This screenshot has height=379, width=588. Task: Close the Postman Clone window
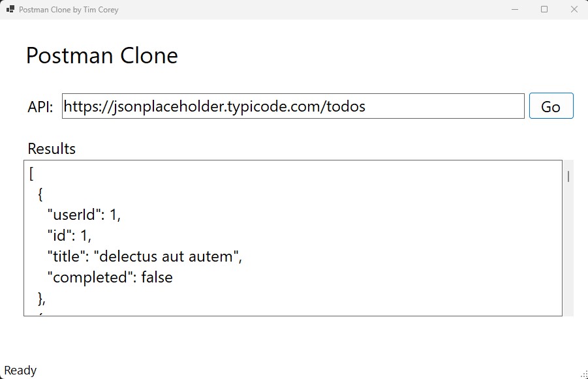coord(574,10)
